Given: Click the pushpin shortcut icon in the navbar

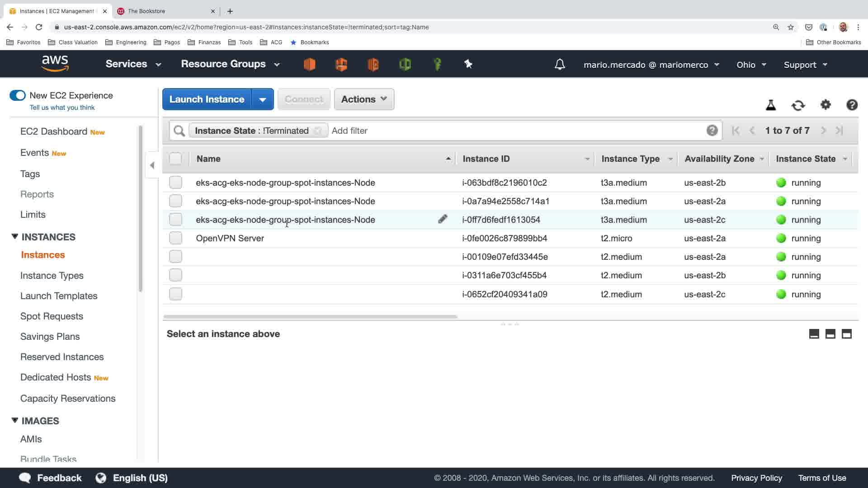Looking at the screenshot, I should click(468, 64).
